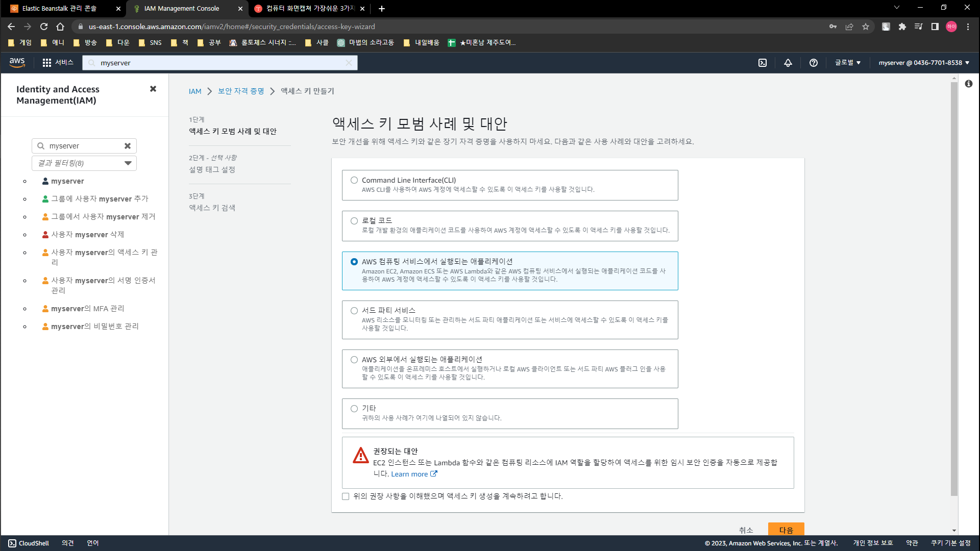Select the 로컬 코드 option
Viewport: 980px width, 551px height.
[354, 221]
